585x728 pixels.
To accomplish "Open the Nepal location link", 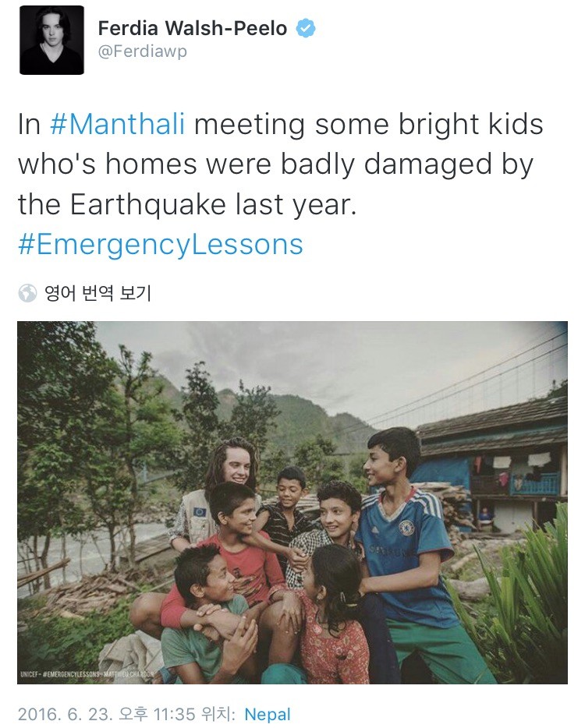I will point(268,714).
